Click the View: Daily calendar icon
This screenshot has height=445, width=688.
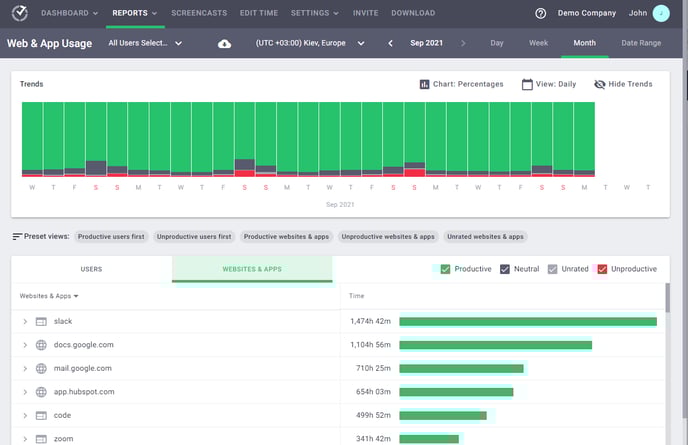tap(527, 84)
